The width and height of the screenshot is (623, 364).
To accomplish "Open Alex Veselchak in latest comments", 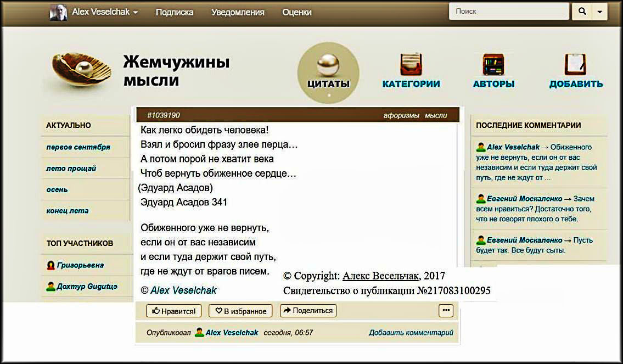I will coord(513,147).
